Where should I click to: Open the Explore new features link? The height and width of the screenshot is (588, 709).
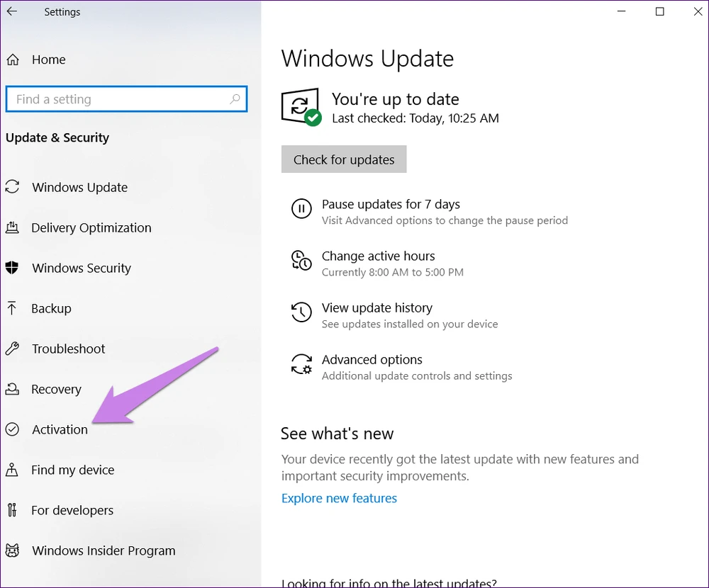339,498
